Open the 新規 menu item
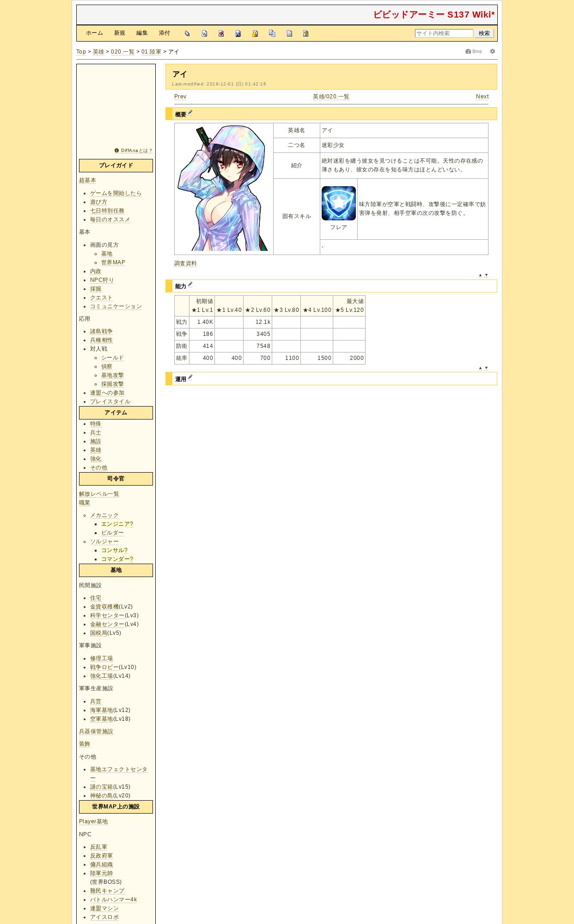This screenshot has height=924, width=574. (x=120, y=33)
